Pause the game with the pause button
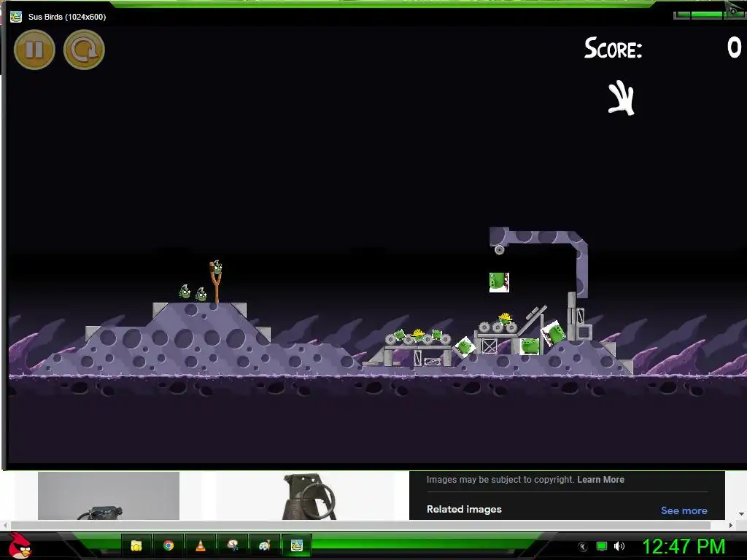Viewport: 747px width, 560px height. coord(34,50)
